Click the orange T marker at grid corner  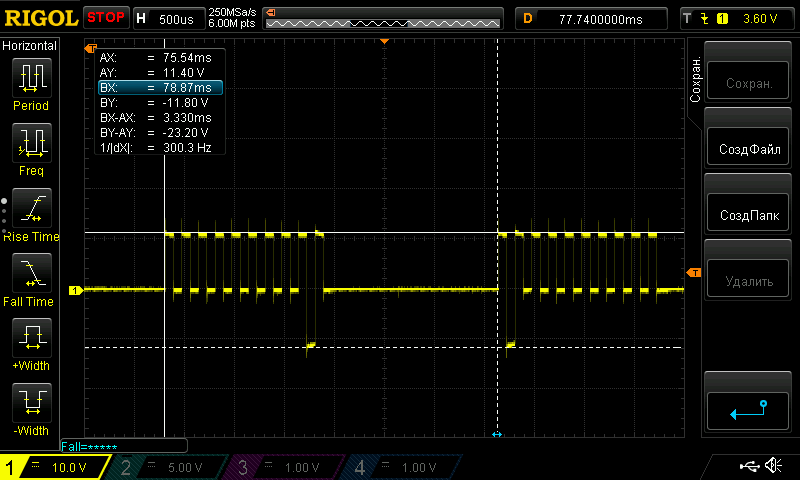(x=91, y=48)
